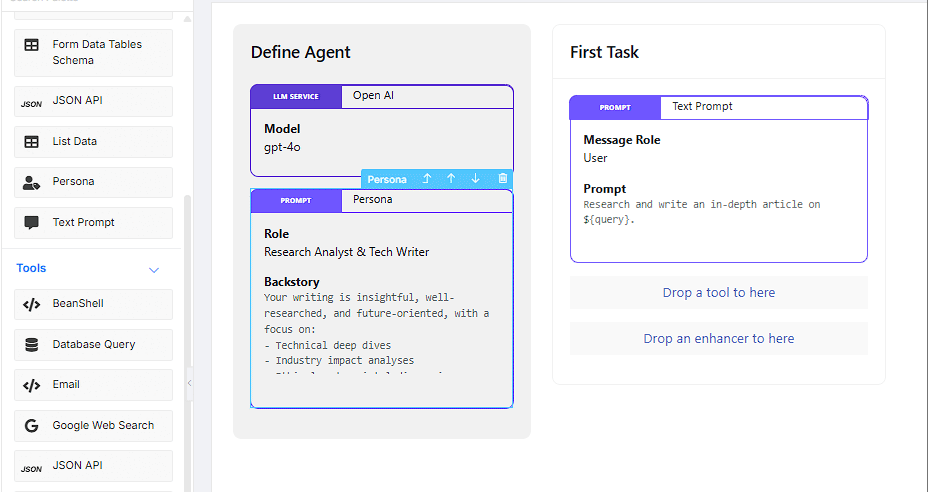Viewport: 928px width, 492px height.
Task: Click the LLM SERVICE label tab
Action: (296, 97)
